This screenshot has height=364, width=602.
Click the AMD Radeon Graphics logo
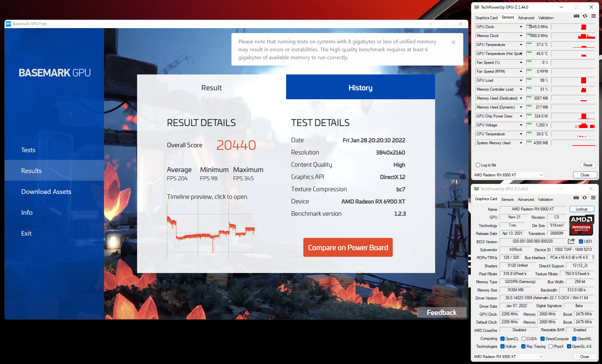coord(581,225)
